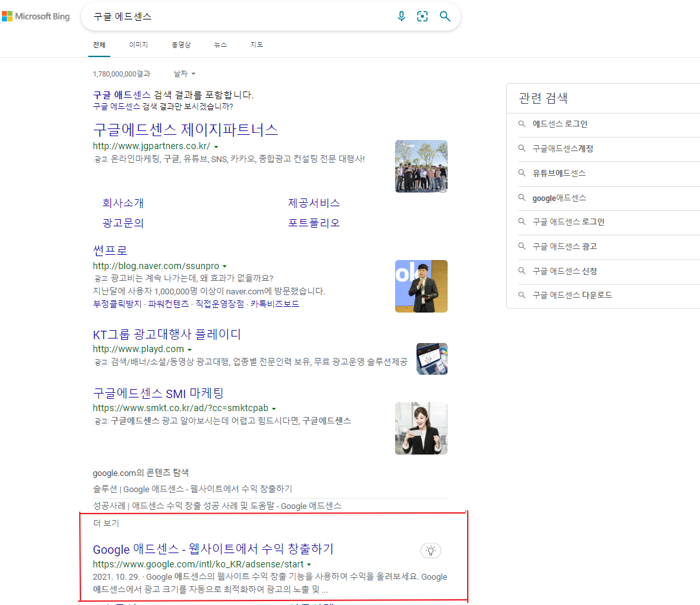Viewport: 700px width, 605px height.
Task: Click the group photo thumbnail for jgpartners
Action: click(x=421, y=167)
